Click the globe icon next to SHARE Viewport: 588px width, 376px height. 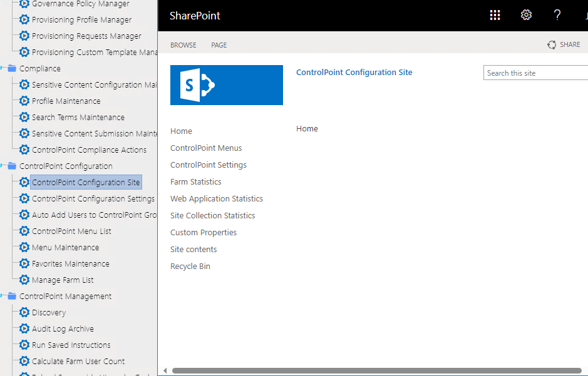click(x=551, y=44)
